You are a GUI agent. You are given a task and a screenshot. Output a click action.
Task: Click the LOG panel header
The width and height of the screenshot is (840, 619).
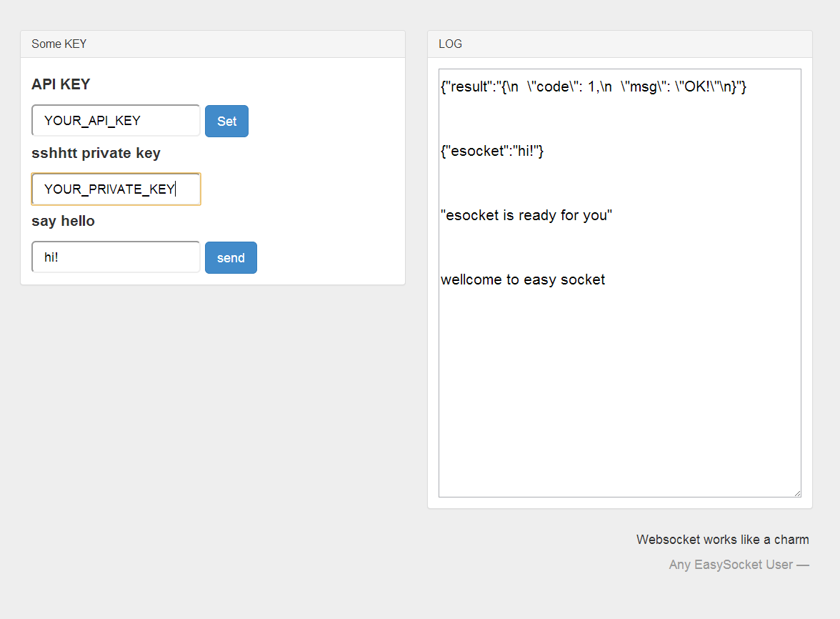coord(620,44)
